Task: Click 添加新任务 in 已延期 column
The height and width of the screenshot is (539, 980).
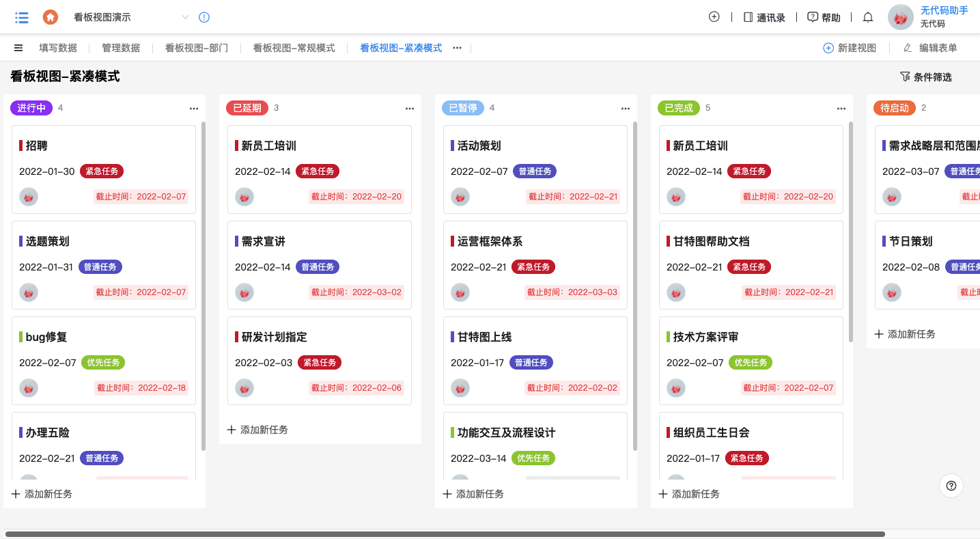Action: click(x=257, y=430)
